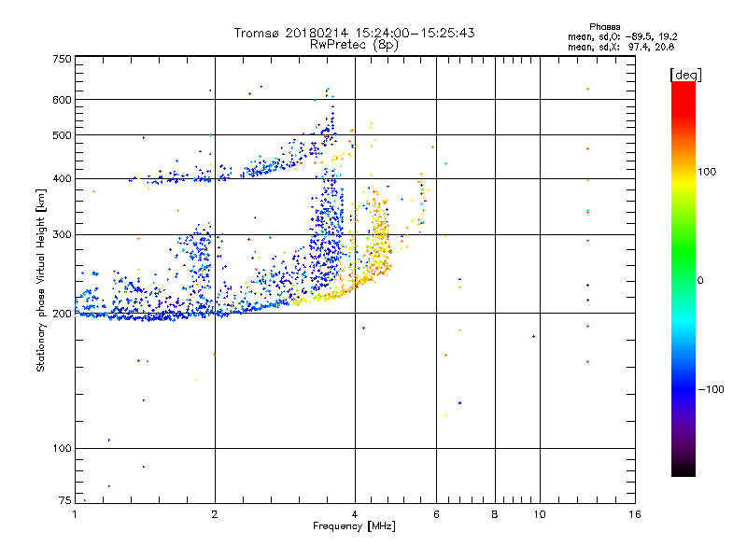
Task: Click the 'Stationary phase Virtual Height [km]' axis label
Action: click(40, 280)
